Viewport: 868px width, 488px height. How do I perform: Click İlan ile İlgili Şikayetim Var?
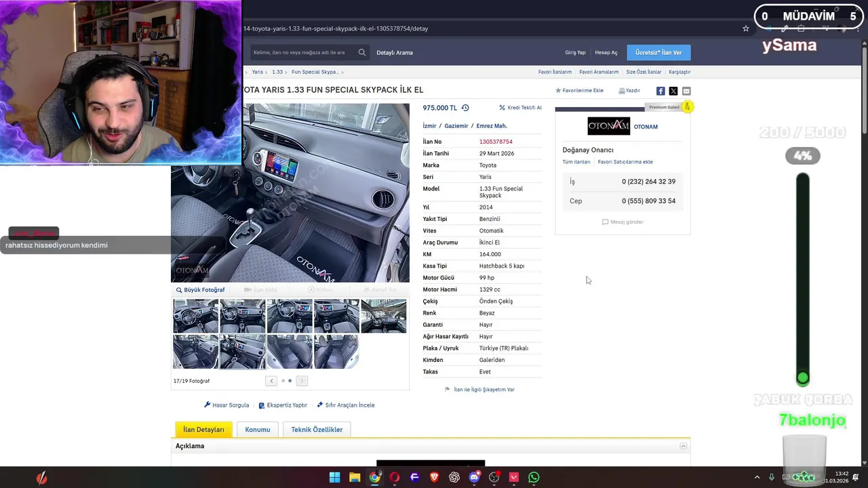484,390
